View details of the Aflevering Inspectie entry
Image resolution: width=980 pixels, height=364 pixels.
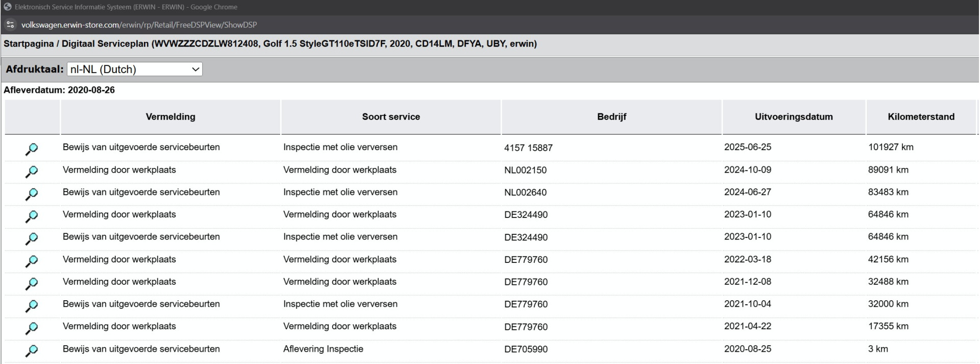click(x=32, y=351)
